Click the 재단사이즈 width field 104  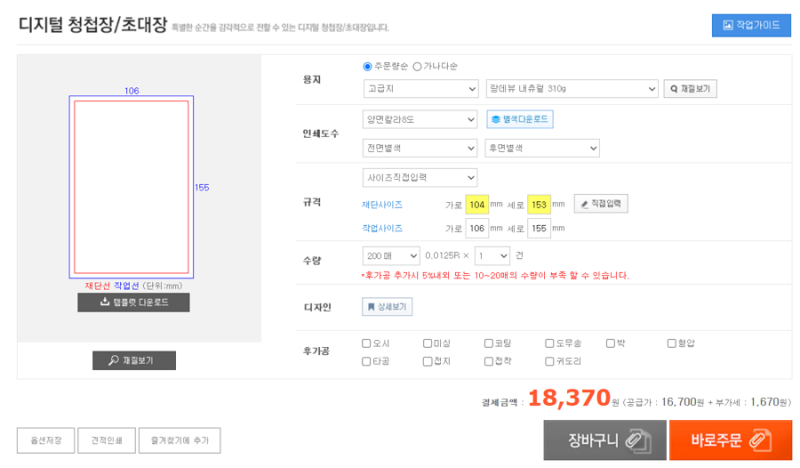tap(477, 205)
